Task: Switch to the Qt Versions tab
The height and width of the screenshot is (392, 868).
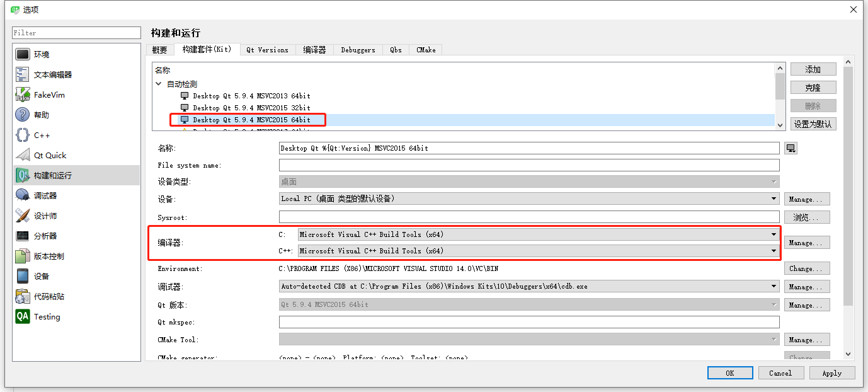Action: (267, 49)
